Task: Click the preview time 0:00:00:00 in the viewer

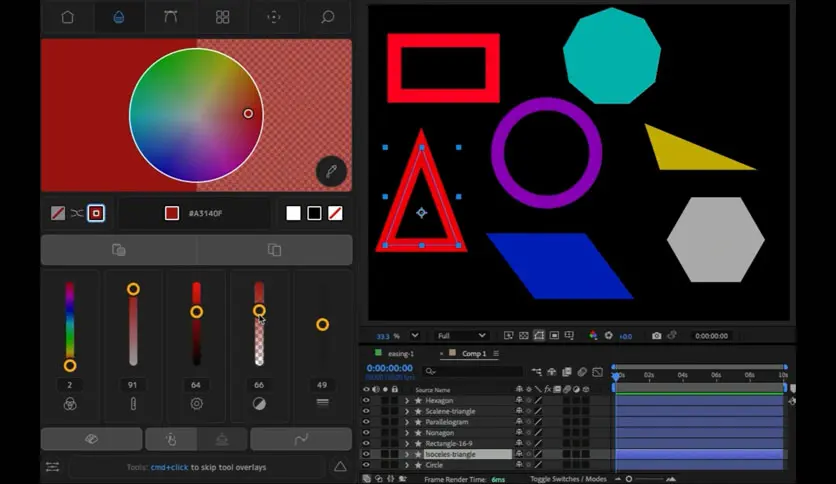Action: click(711, 336)
